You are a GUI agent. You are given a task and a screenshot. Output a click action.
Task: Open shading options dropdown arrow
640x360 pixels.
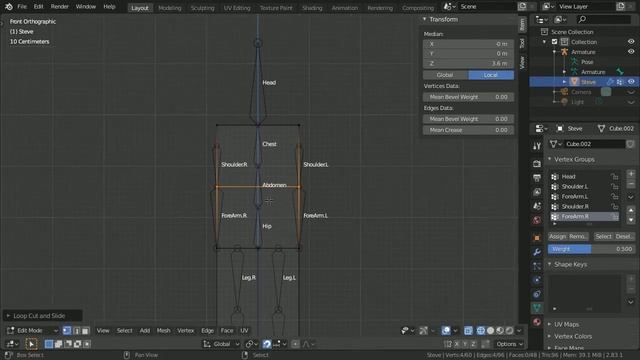click(x=519, y=331)
